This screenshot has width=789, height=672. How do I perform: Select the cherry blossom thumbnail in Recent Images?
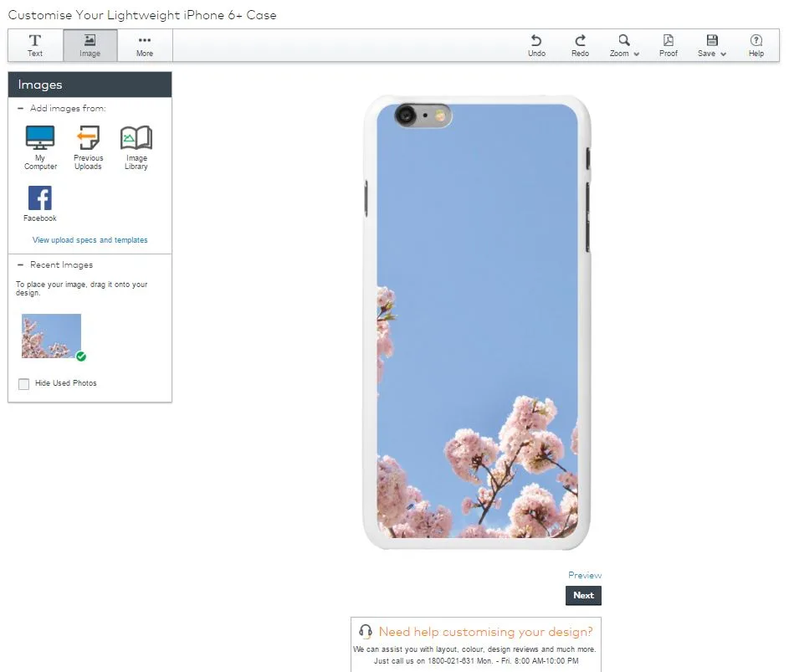51,336
